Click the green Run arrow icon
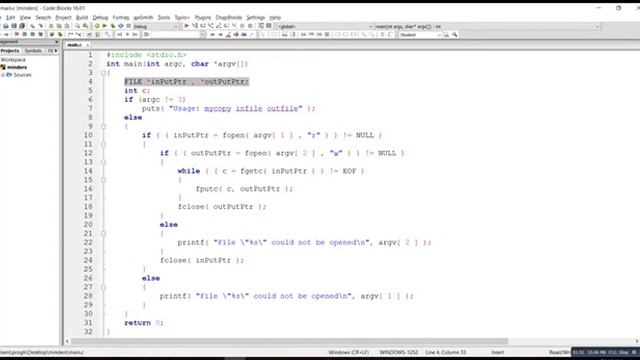This screenshot has height=360, width=640. click(x=105, y=26)
